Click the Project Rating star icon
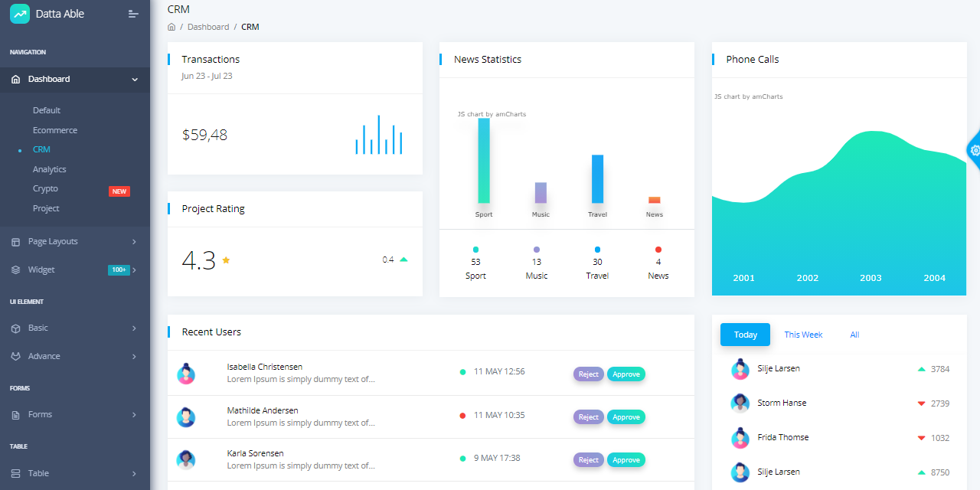 (x=226, y=260)
